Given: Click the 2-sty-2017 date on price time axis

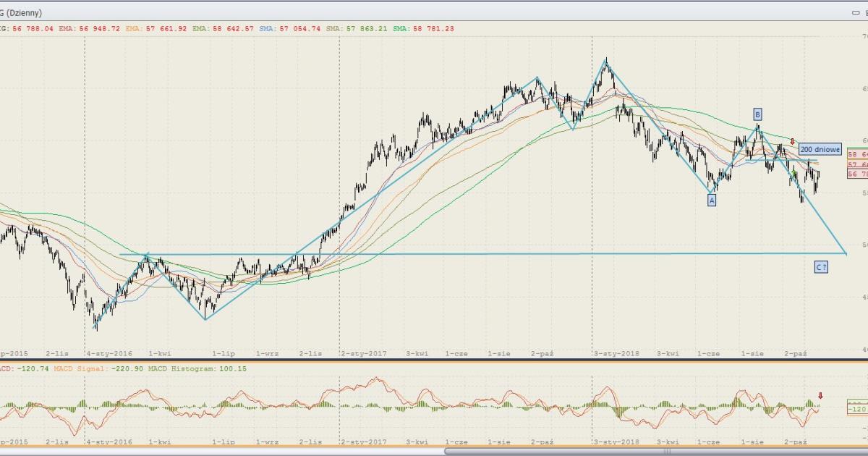Looking at the screenshot, I should pyautogui.click(x=364, y=354).
